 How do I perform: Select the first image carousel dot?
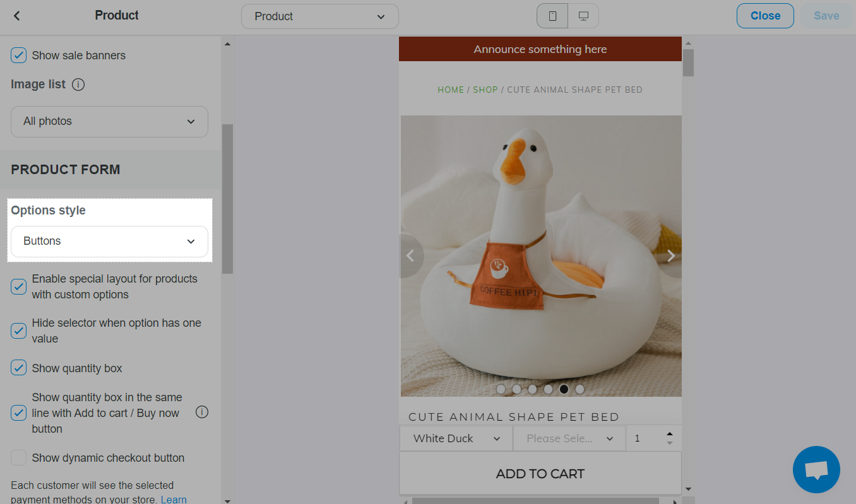[501, 389]
